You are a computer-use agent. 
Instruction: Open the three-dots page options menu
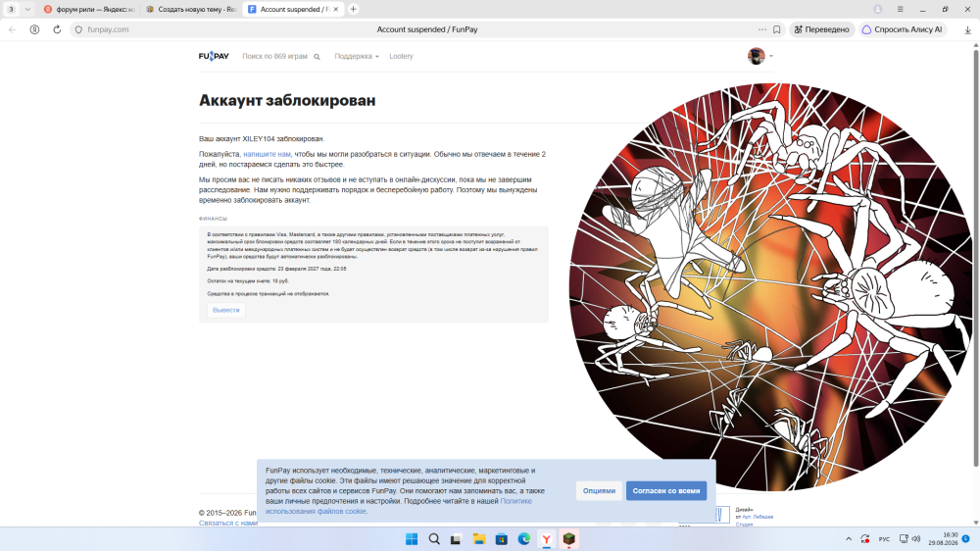point(761,29)
